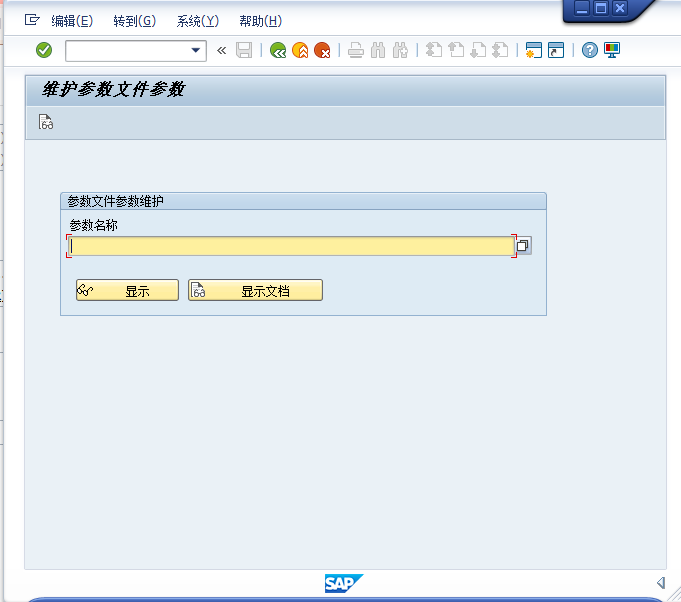681x602 pixels.
Task: Open the Help question mark icon
Action: pos(590,50)
